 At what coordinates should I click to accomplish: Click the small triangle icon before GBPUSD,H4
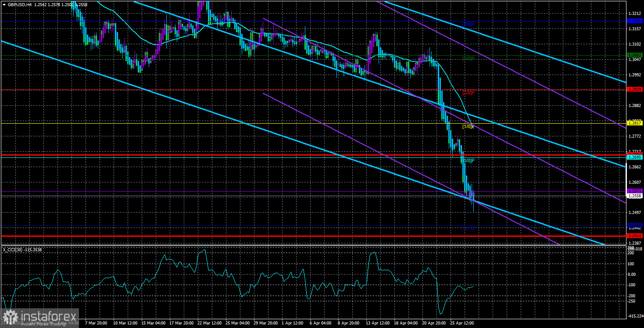4,4
